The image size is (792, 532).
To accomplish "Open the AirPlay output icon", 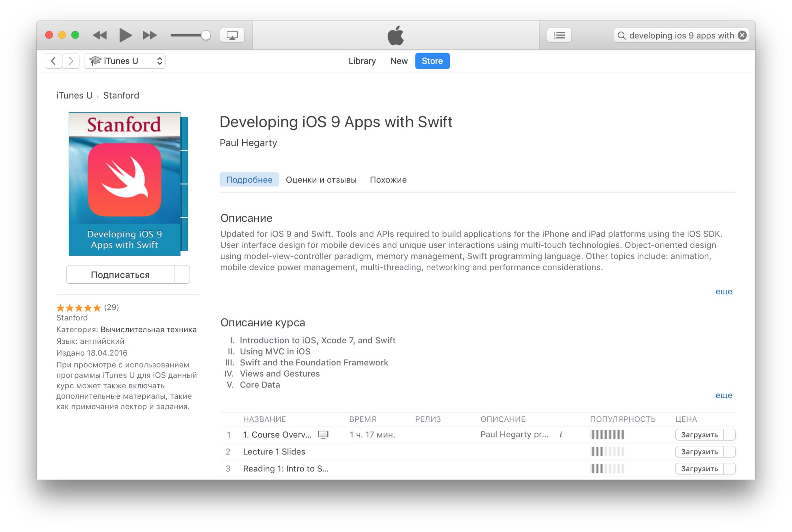I will pos(232,35).
